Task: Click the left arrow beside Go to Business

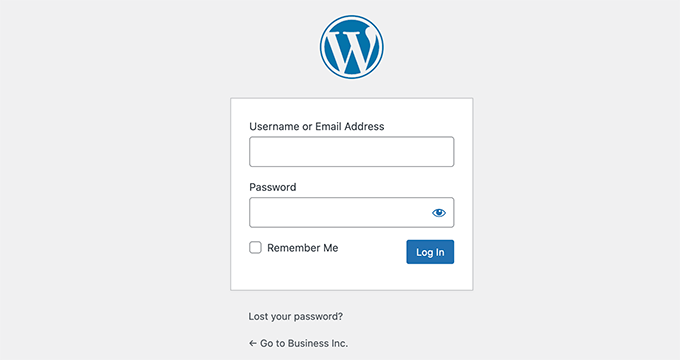Action: point(253,344)
